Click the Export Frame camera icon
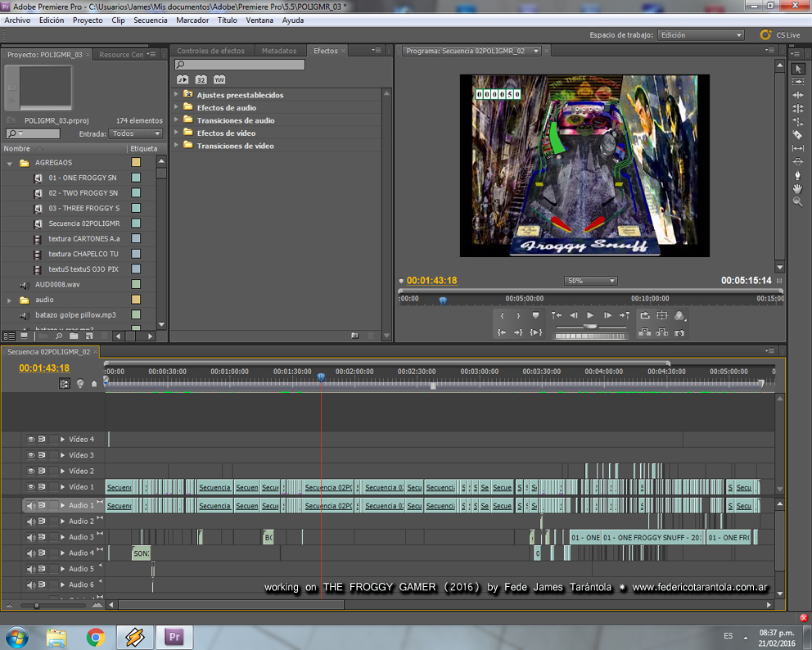 [x=679, y=332]
